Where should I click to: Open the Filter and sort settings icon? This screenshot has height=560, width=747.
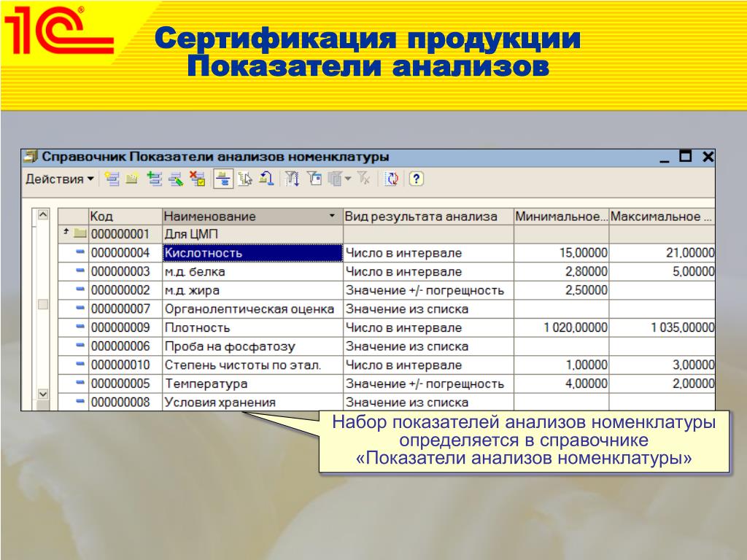[x=292, y=179]
